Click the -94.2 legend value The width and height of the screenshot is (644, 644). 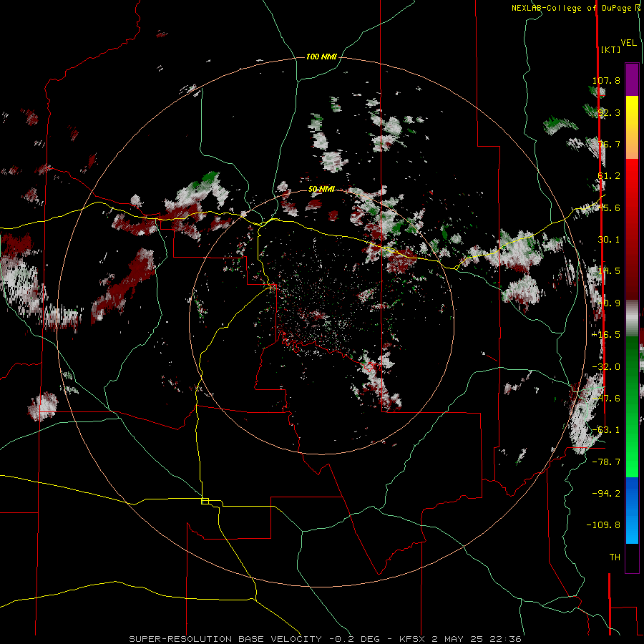coord(606,493)
